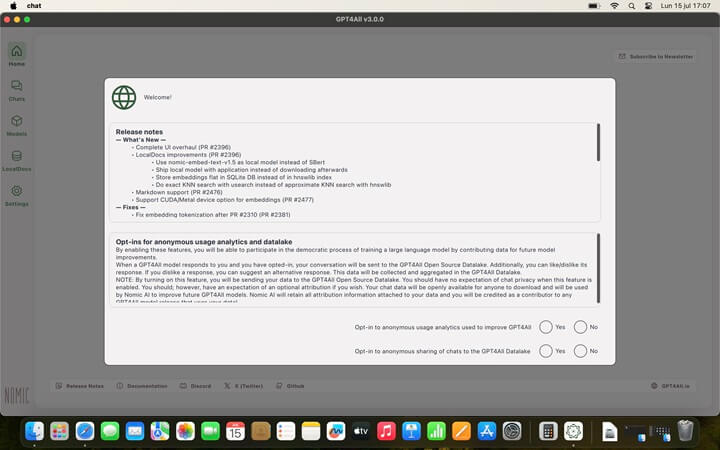Viewport: 720px width, 450px height.
Task: Open Freeform from the dock
Action: click(x=336, y=431)
